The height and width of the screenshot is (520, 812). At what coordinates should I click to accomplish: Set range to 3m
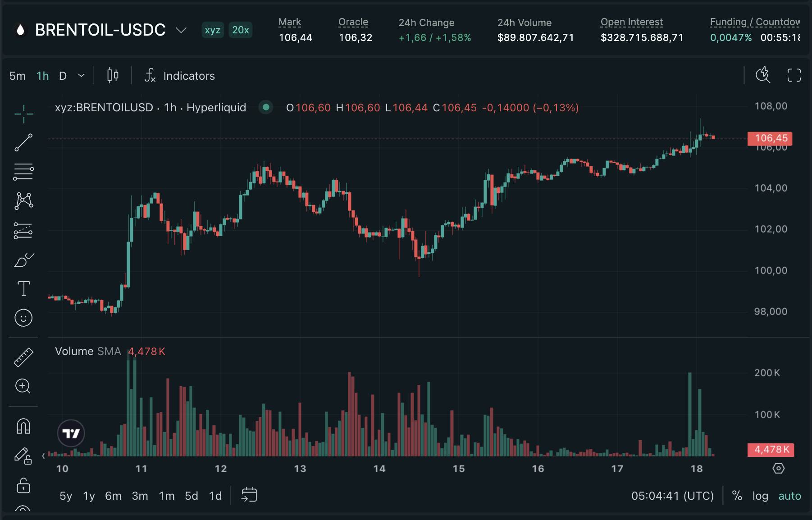point(140,496)
